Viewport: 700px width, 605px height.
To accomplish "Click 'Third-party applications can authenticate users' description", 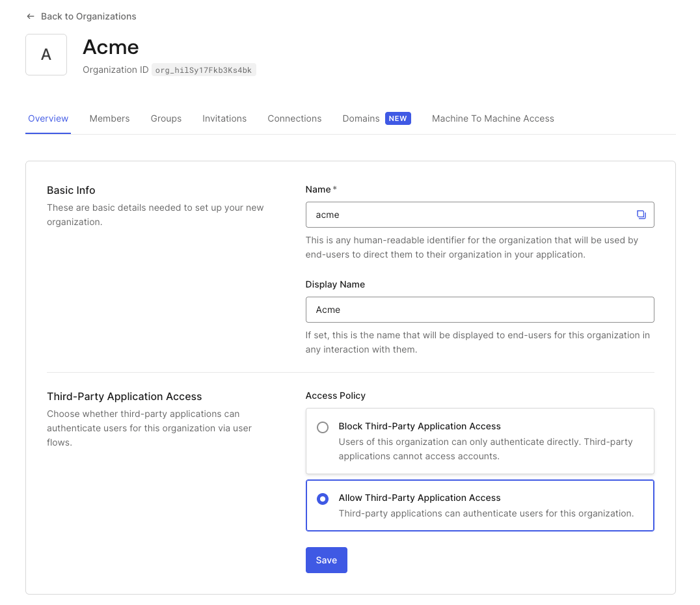I will [486, 513].
